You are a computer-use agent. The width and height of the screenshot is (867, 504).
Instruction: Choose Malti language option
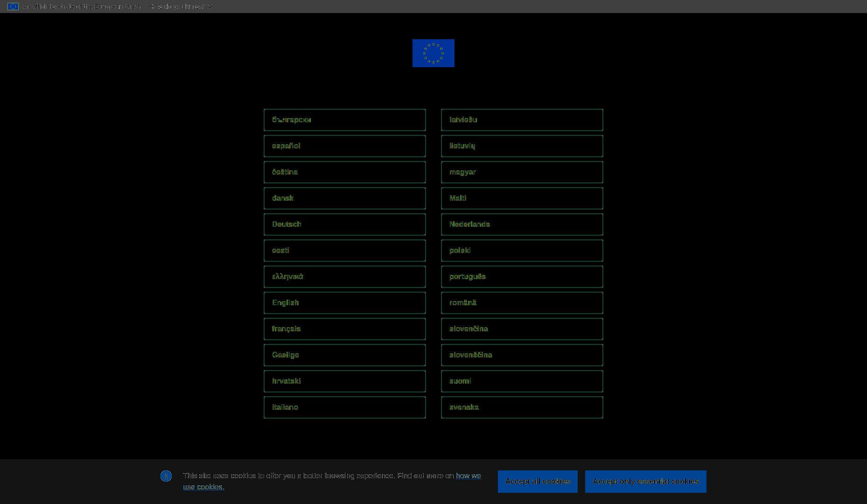[522, 198]
